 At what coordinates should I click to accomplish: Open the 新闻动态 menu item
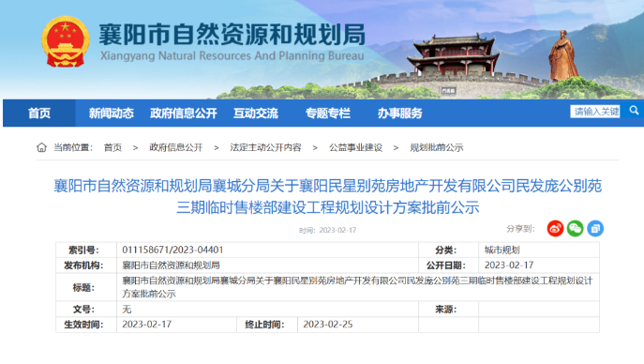pyautogui.click(x=112, y=113)
